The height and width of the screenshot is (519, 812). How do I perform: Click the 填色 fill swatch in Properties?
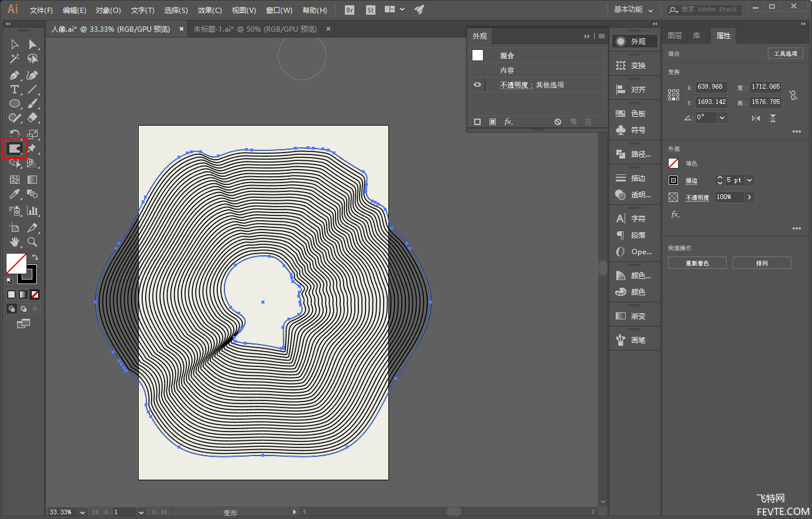click(x=673, y=163)
